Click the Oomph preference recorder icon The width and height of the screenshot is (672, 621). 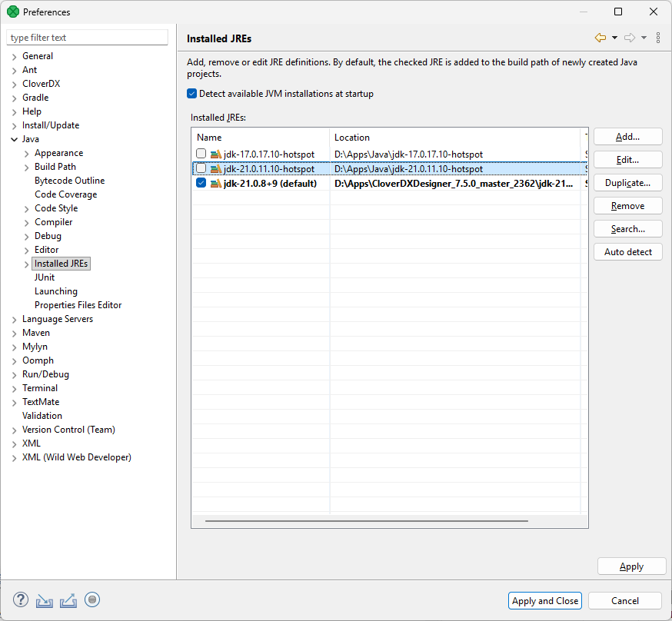click(x=92, y=599)
